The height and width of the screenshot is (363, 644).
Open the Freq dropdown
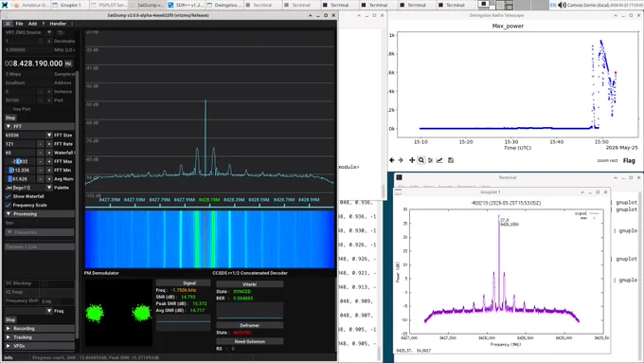(x=49, y=311)
